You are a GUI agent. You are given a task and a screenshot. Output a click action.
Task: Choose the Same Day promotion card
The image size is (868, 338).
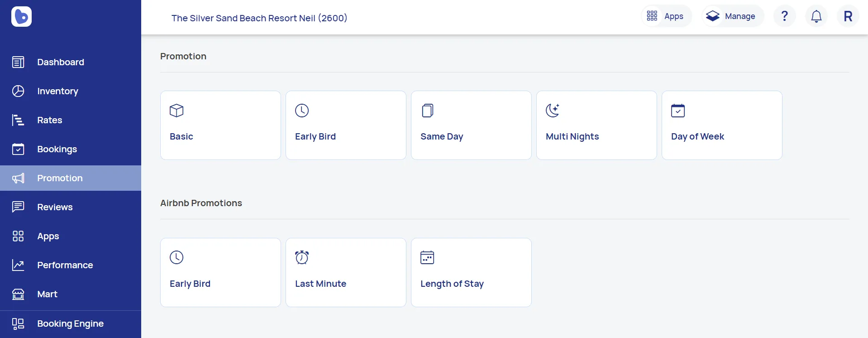(x=471, y=125)
